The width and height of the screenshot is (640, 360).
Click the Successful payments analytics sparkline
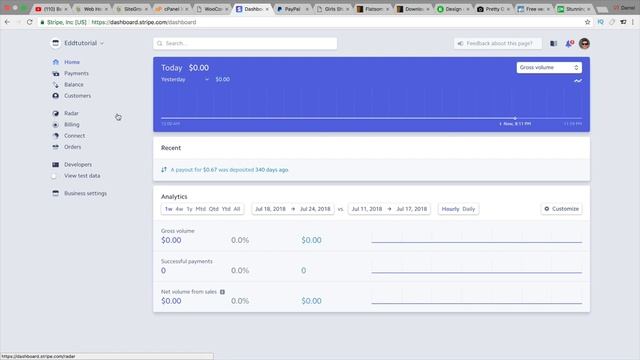coord(477,267)
